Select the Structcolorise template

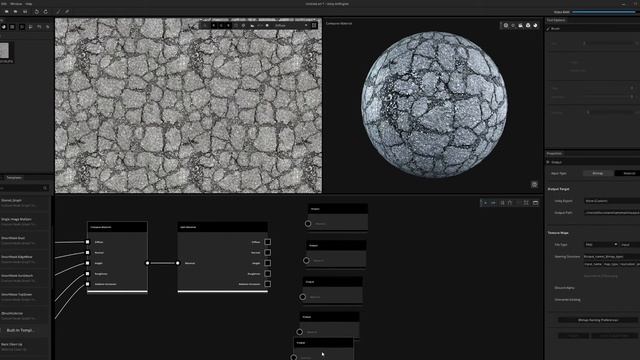tap(25, 316)
